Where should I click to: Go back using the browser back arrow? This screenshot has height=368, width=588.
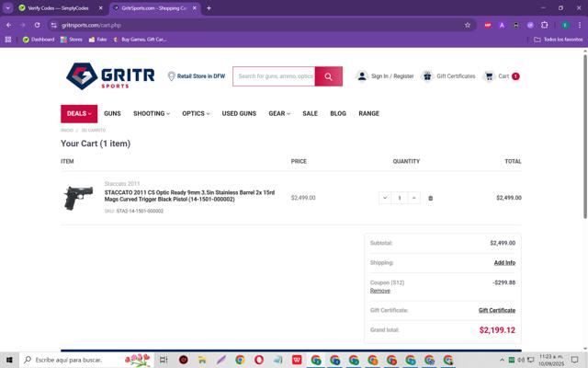(x=8, y=25)
